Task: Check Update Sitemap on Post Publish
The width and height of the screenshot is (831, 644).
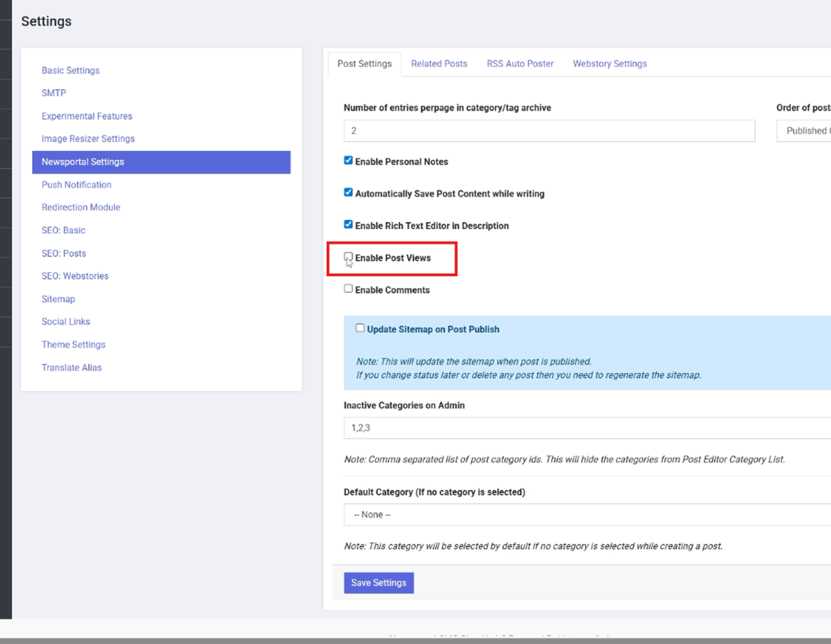Action: tap(360, 328)
